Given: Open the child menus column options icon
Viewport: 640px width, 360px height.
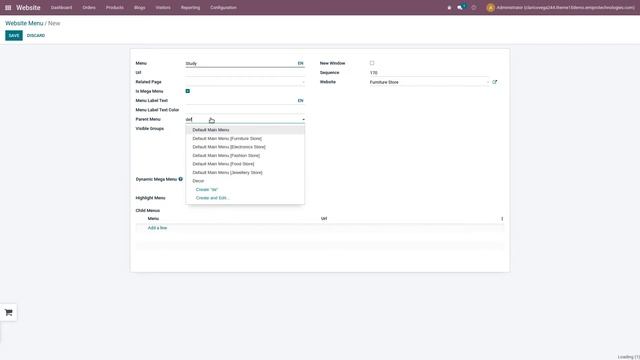Looking at the screenshot, I should coord(502,219).
